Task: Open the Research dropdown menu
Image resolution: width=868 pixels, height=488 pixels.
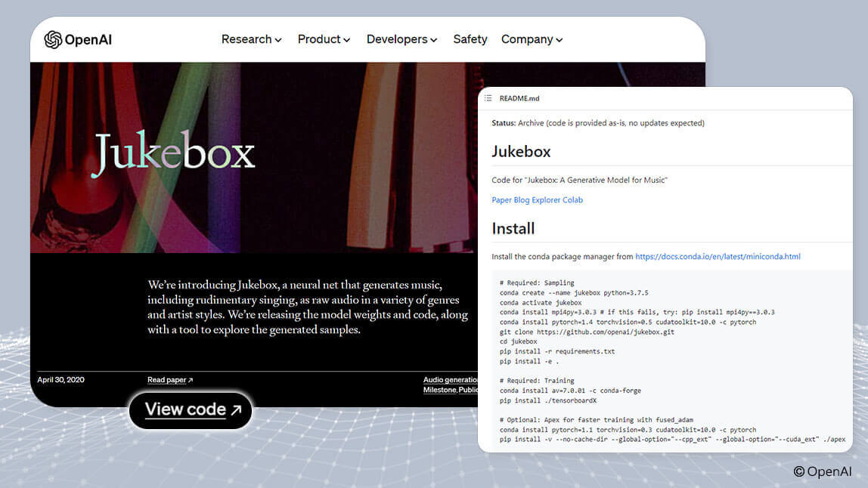Action: (251, 39)
